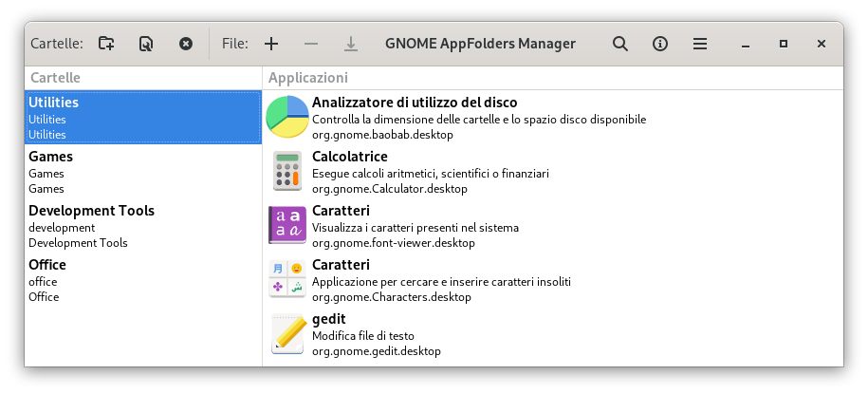The width and height of the screenshot is (868, 394).
Task: Select Analizzatore di utilizzo del disco
Action: point(415,103)
